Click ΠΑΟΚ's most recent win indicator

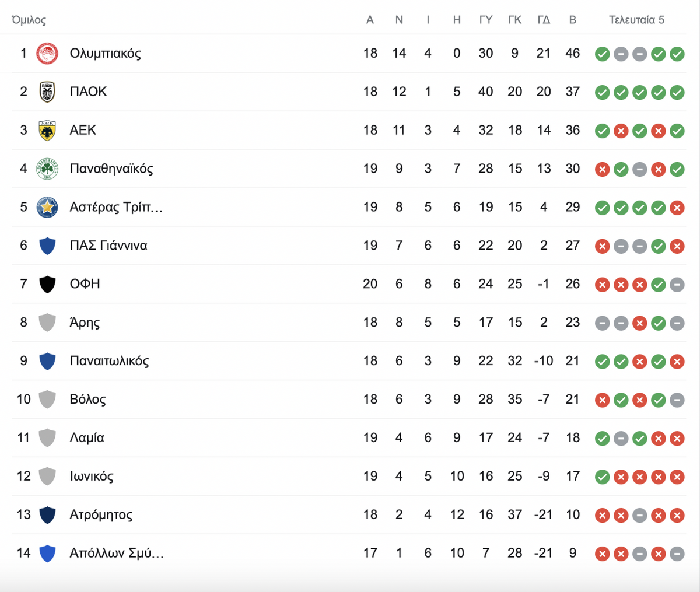pyautogui.click(x=677, y=92)
